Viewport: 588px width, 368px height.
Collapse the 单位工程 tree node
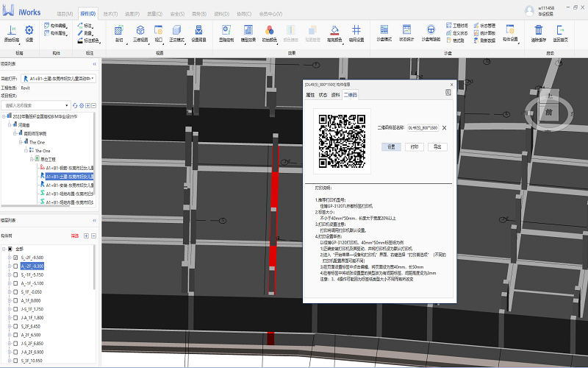tap(32, 159)
